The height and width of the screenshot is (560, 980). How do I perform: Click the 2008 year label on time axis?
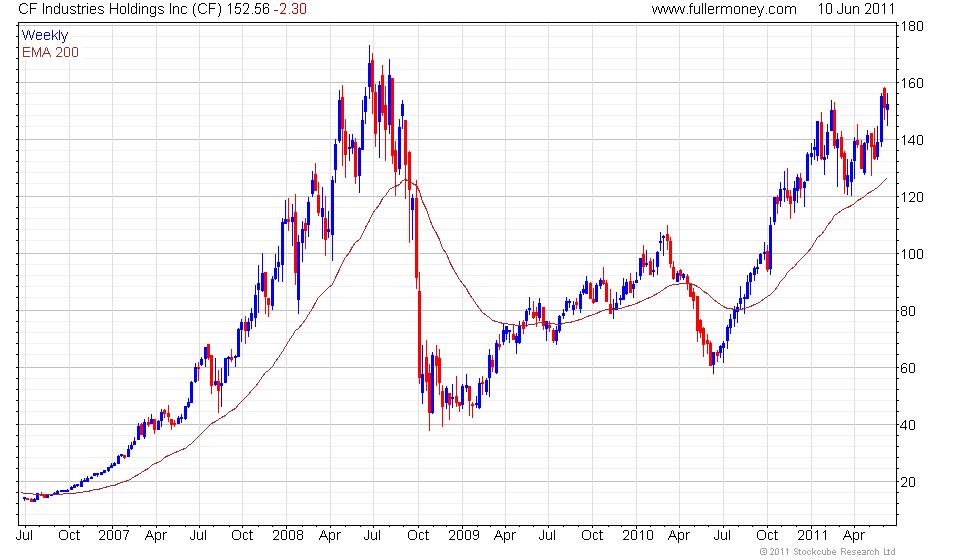(288, 535)
